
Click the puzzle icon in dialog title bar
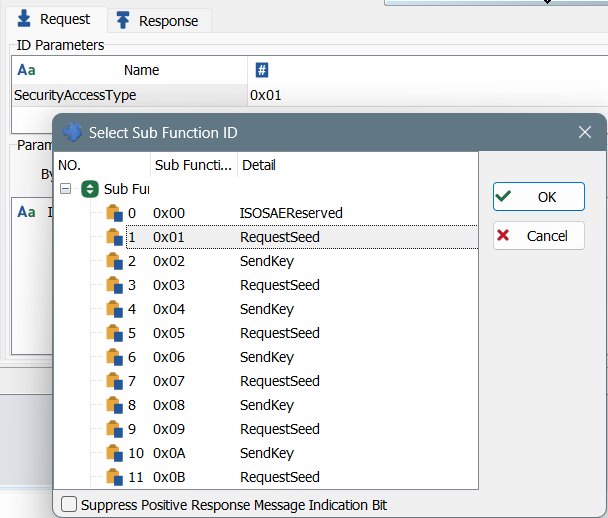72,132
